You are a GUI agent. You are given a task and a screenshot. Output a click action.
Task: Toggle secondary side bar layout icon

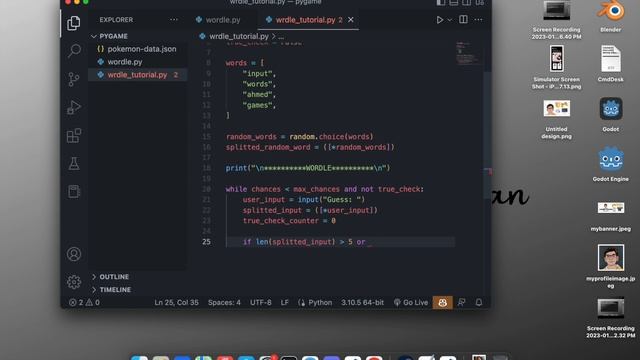466,2
